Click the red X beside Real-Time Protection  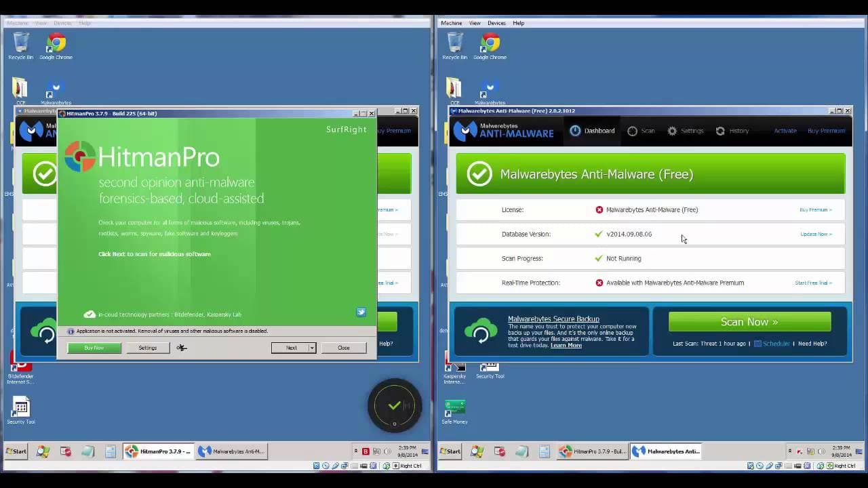coord(599,283)
